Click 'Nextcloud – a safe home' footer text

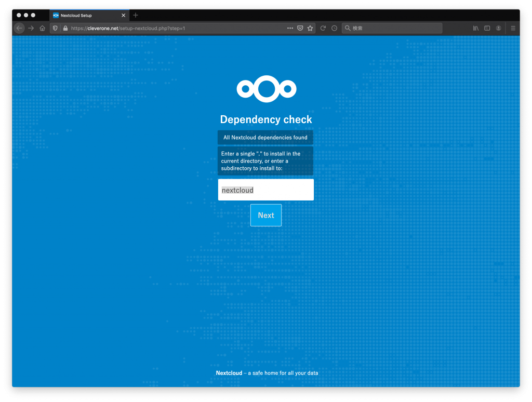point(267,373)
